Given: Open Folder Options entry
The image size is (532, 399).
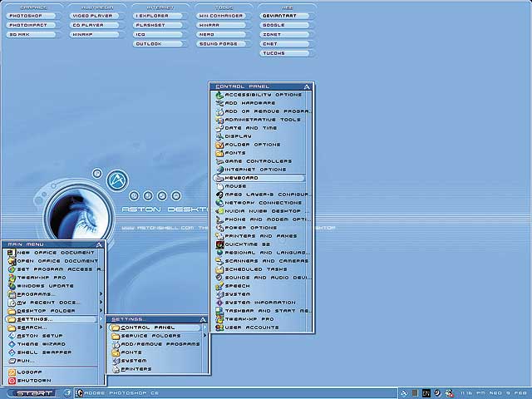Looking at the screenshot, I should coord(260,145).
